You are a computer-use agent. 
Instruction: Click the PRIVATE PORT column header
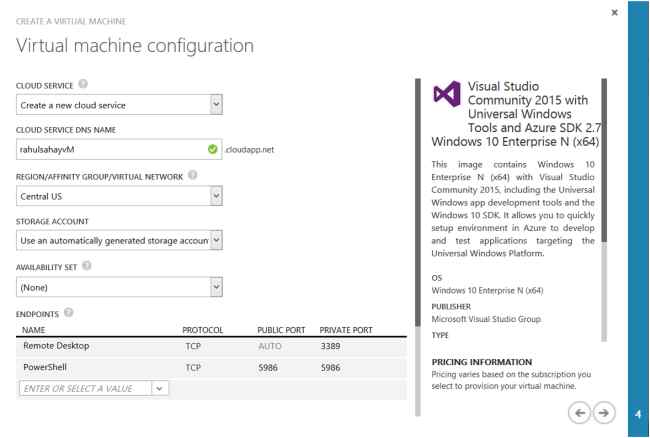tap(346, 330)
